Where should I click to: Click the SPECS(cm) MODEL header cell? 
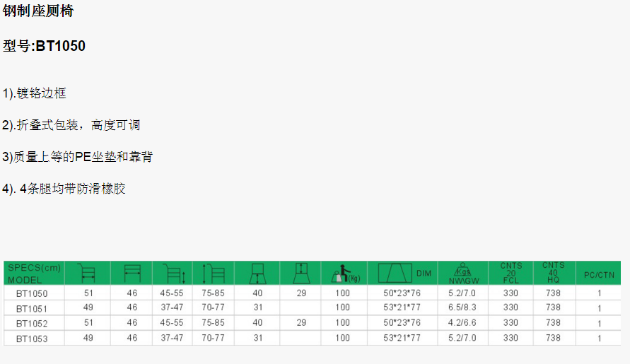click(x=34, y=273)
